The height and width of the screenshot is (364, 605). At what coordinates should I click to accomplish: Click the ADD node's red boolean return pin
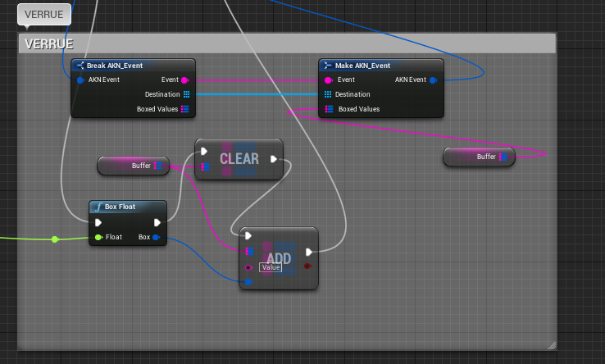[307, 266]
